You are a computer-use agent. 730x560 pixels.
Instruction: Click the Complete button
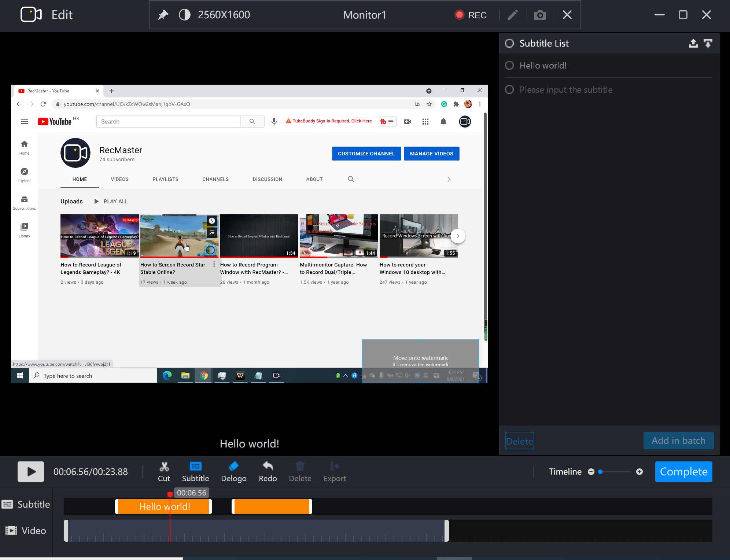pyautogui.click(x=683, y=472)
